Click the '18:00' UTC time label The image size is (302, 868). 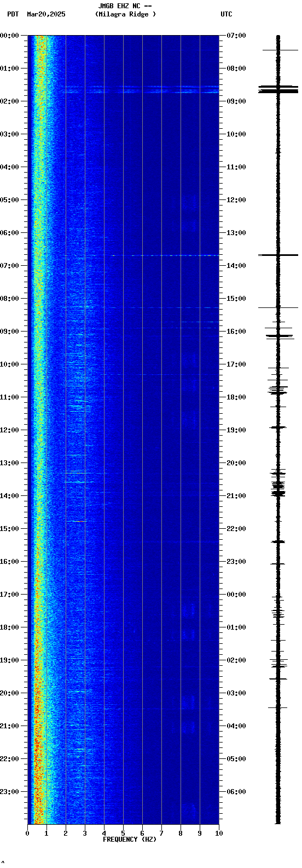(236, 397)
